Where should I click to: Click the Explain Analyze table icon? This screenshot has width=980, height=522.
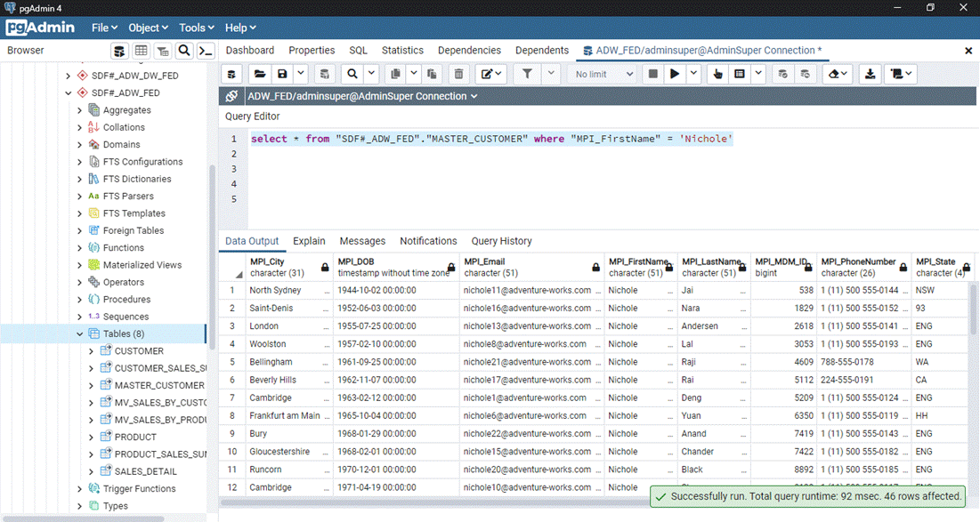tap(740, 74)
